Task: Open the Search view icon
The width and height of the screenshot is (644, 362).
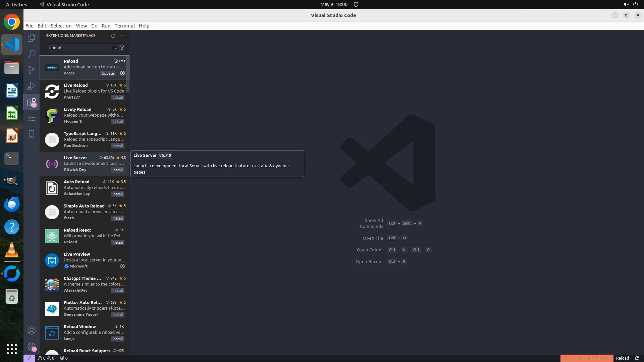Action: click(32, 54)
